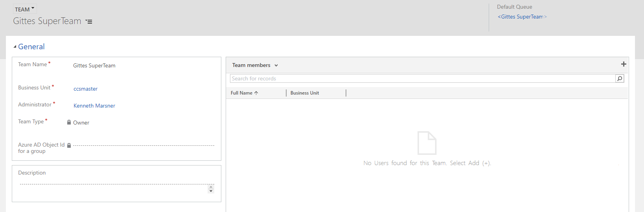The width and height of the screenshot is (644, 212).
Task: Click the lock icon beside Team Type
Action: 69,123
